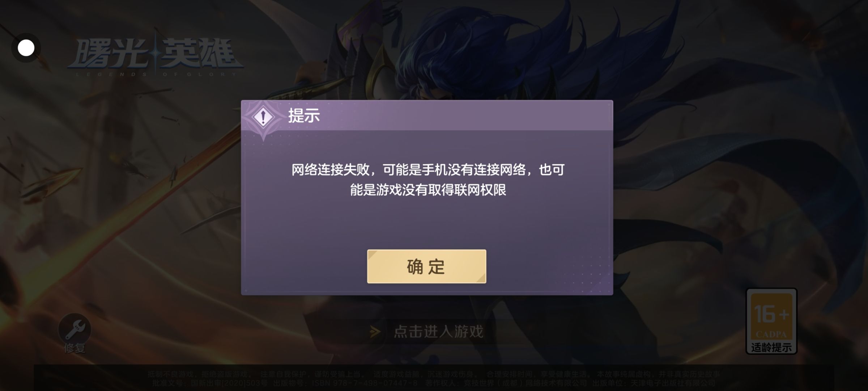Click the 提示 dialog title text

click(304, 116)
